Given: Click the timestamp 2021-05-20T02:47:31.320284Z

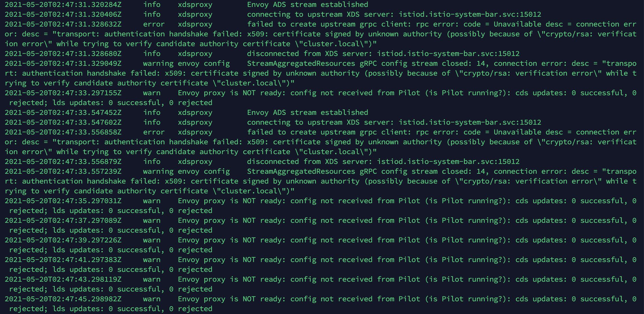Looking at the screenshot, I should click(63, 5).
